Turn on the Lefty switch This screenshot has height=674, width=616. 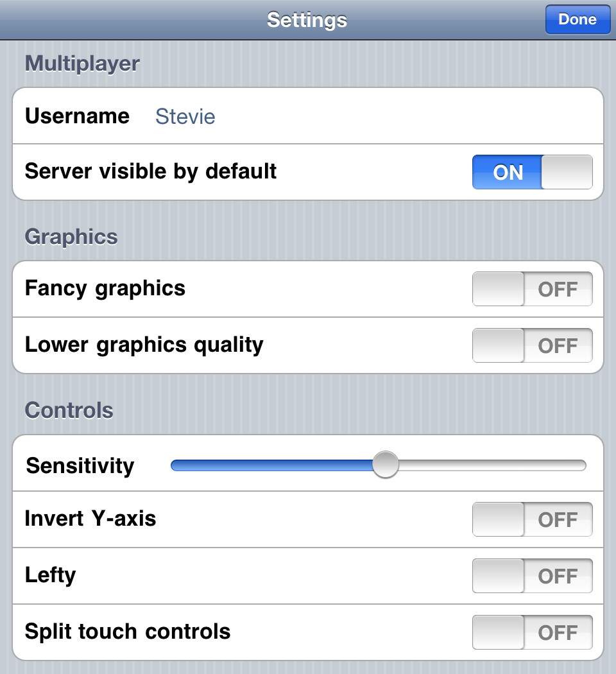532,576
